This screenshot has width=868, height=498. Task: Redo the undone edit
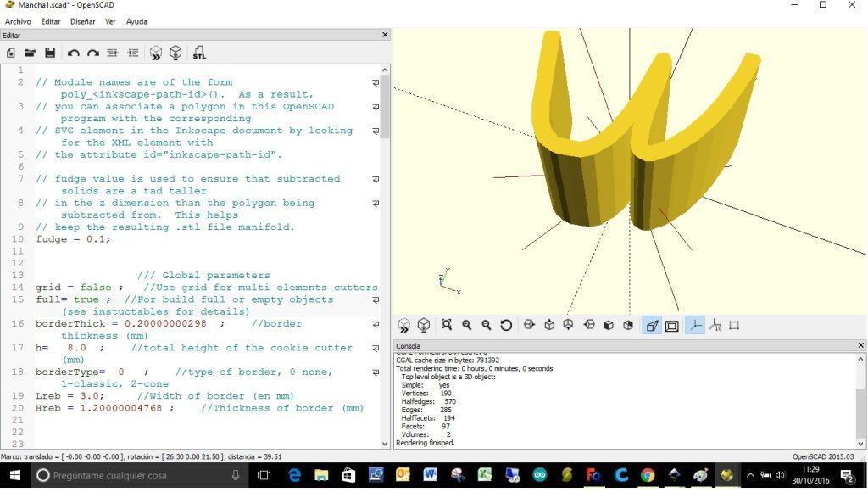pos(93,53)
